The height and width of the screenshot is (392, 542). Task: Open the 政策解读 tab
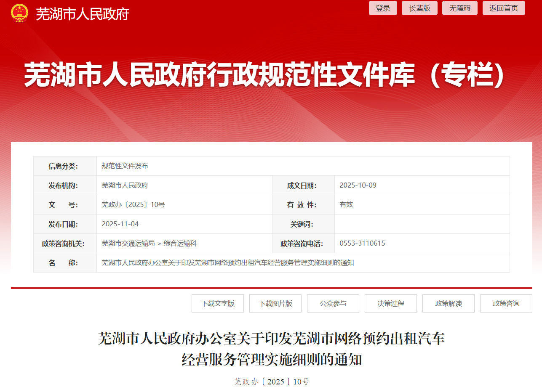(x=449, y=303)
